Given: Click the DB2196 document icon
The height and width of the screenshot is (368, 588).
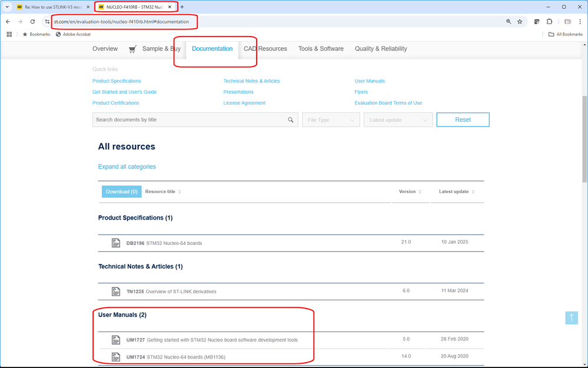Looking at the screenshot, I should point(116,243).
